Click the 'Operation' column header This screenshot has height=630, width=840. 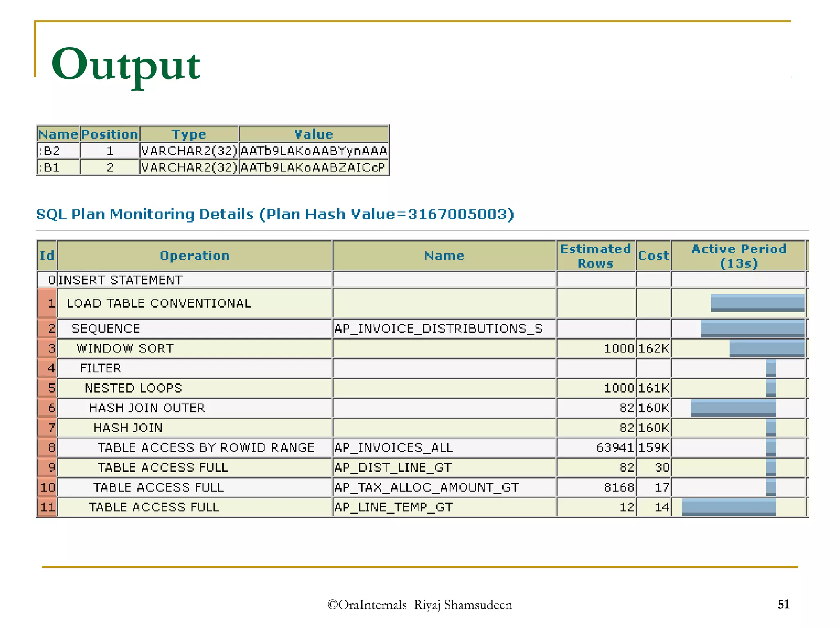click(x=194, y=256)
